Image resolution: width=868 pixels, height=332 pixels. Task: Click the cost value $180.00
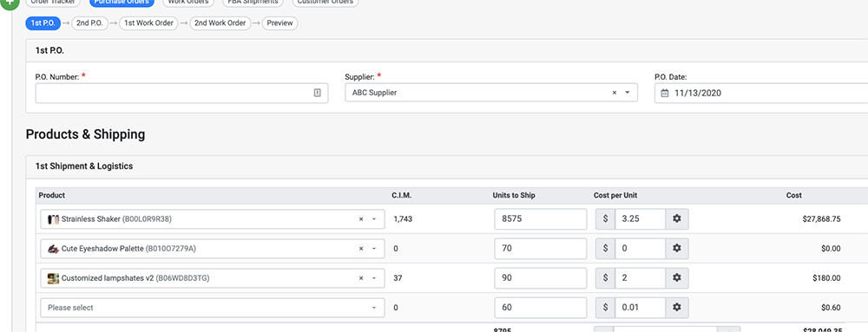click(x=826, y=278)
